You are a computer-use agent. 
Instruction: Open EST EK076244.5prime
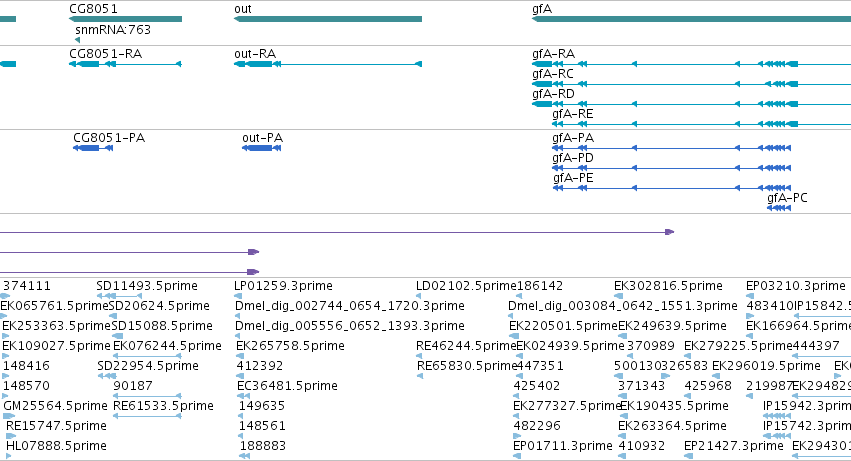point(167,346)
